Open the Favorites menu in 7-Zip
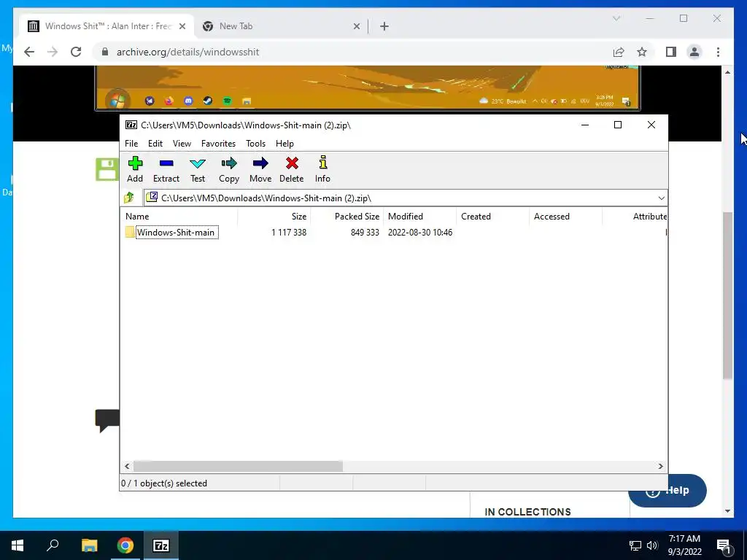Screen dimensions: 747x560 coord(218,144)
